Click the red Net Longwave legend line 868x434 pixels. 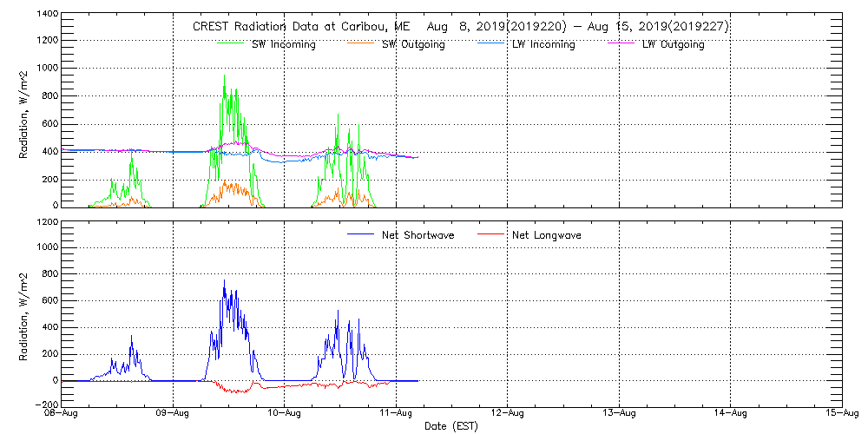click(x=493, y=235)
